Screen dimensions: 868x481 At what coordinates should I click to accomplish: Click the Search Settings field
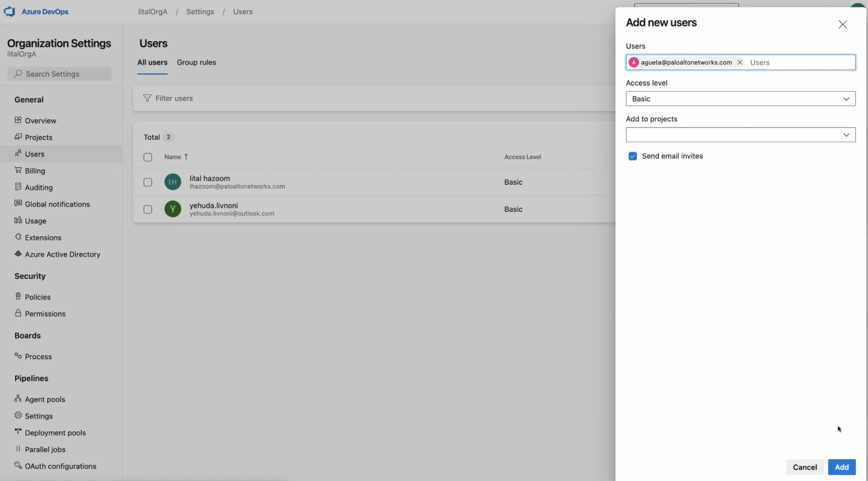(60, 74)
